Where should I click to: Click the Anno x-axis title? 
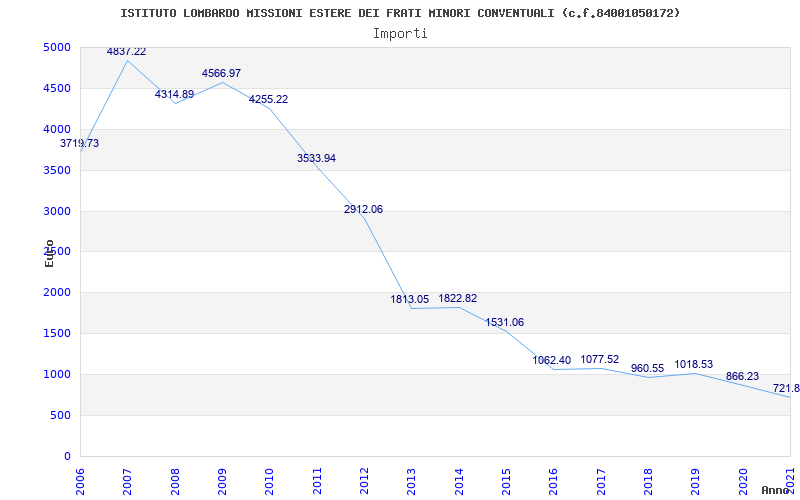tap(775, 491)
